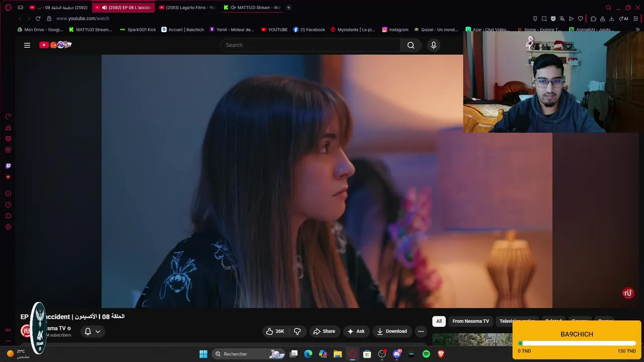Open sidebar settings gear icon
The image size is (644, 362).
8,227
